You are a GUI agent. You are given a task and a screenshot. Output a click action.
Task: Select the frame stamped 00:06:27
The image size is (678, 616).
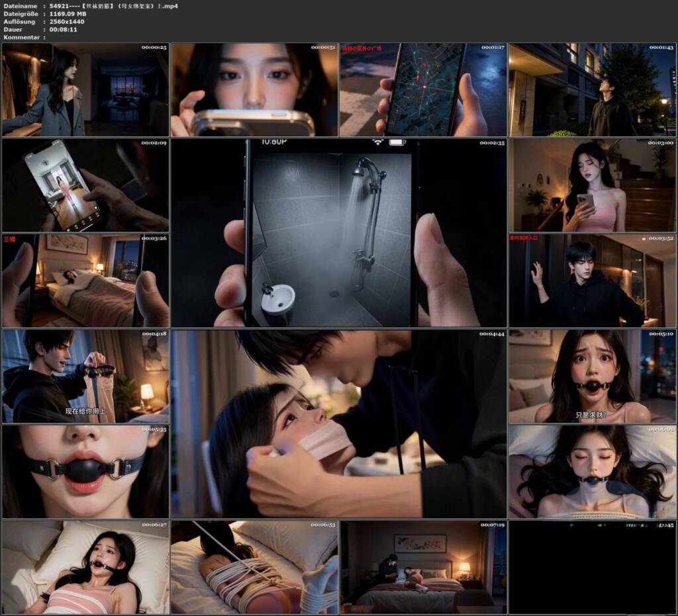coord(85,567)
